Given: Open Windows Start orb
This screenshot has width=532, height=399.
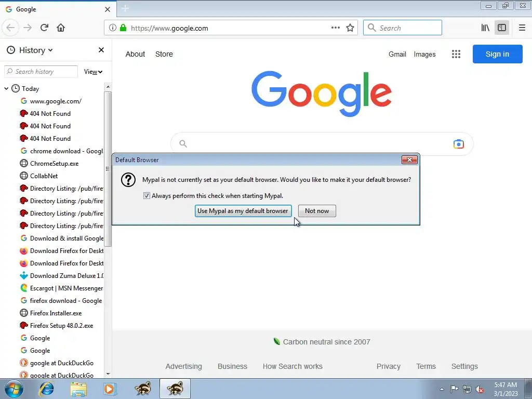Looking at the screenshot, I should (14, 389).
